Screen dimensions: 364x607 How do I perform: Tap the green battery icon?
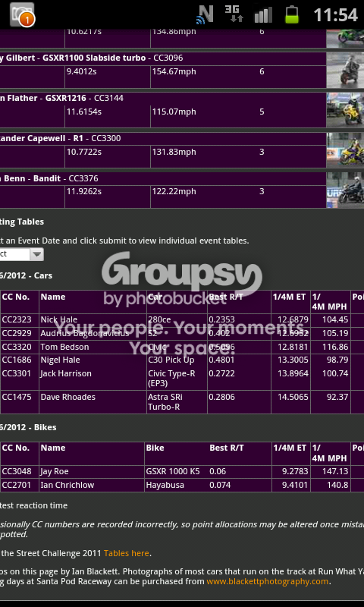click(x=292, y=14)
